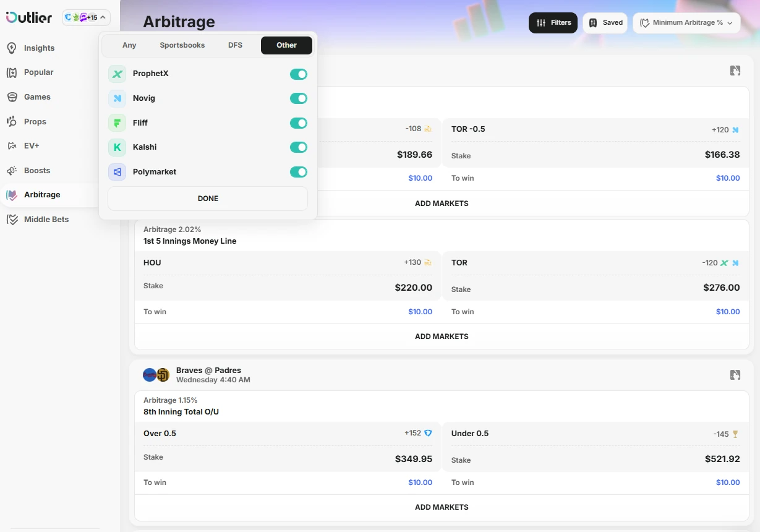The width and height of the screenshot is (760, 532).
Task: Edit the HOU stake $220.00
Action: click(x=413, y=288)
